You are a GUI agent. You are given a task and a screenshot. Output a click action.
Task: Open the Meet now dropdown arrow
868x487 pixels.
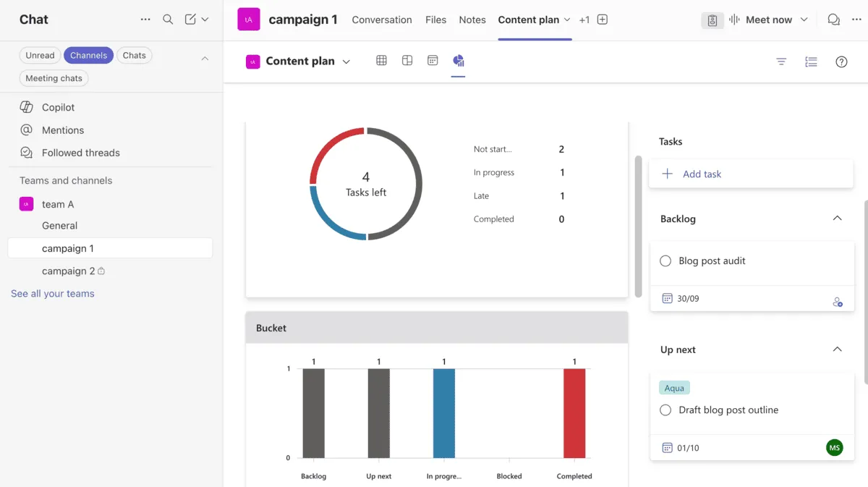(804, 20)
